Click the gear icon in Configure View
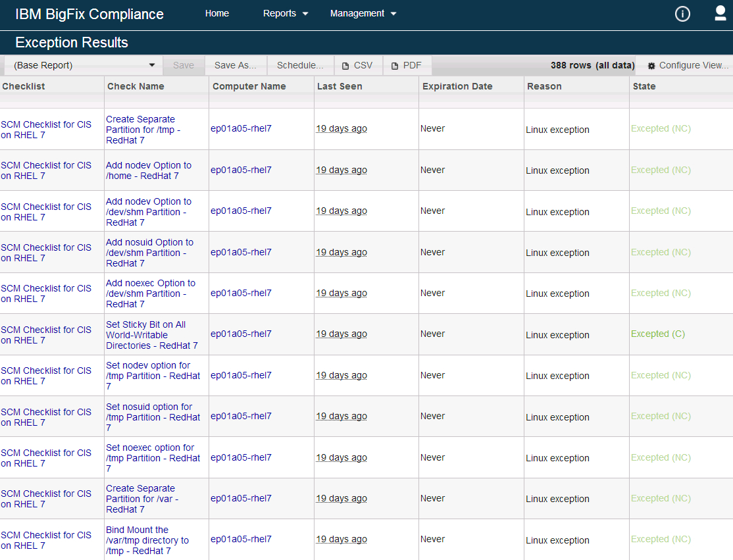The height and width of the screenshot is (560, 733). click(651, 66)
